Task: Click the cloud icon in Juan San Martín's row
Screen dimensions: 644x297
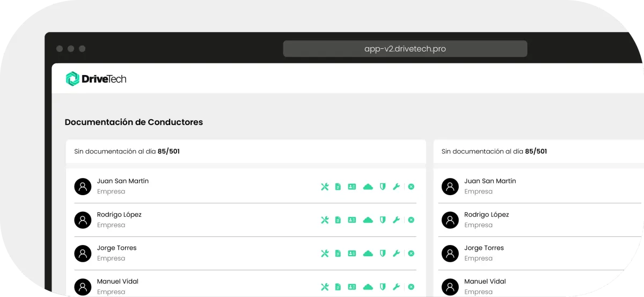Action: coord(368,187)
